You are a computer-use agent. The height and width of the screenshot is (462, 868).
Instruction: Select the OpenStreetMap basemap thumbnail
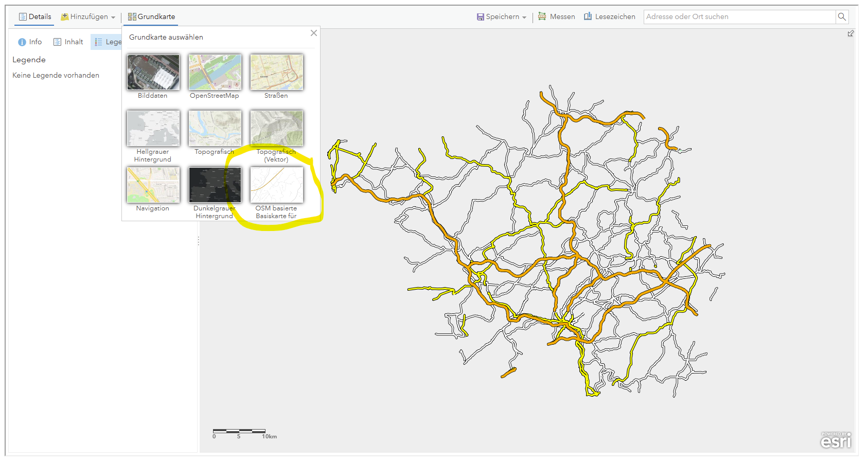[215, 72]
